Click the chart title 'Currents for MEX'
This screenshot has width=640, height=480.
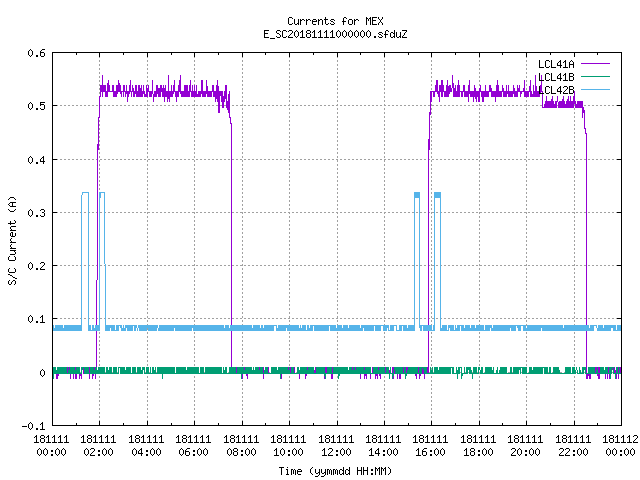click(335, 21)
